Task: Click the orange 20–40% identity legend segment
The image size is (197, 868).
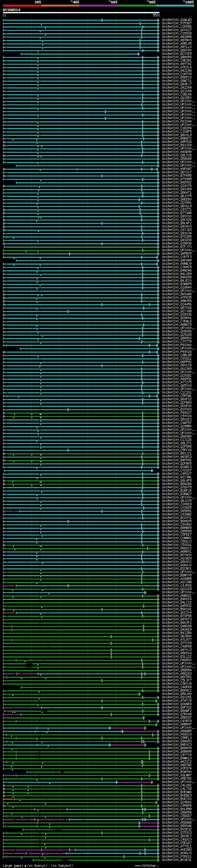Action: pos(60,6)
